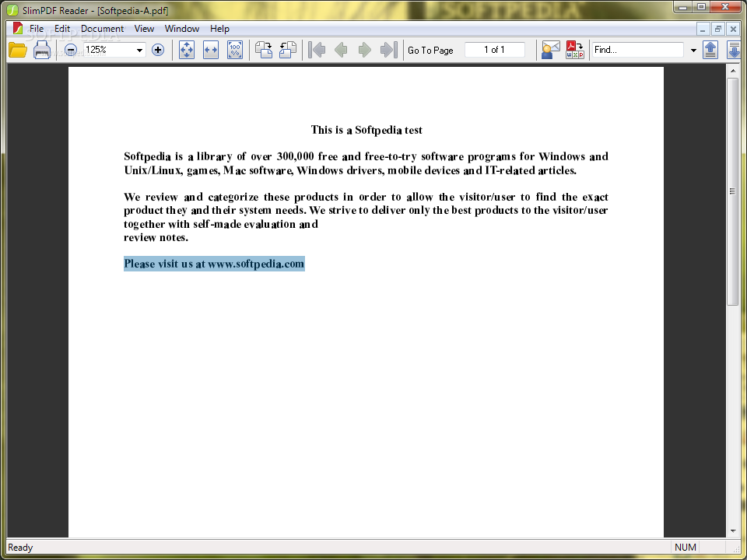Jump to the last page

coord(389,50)
